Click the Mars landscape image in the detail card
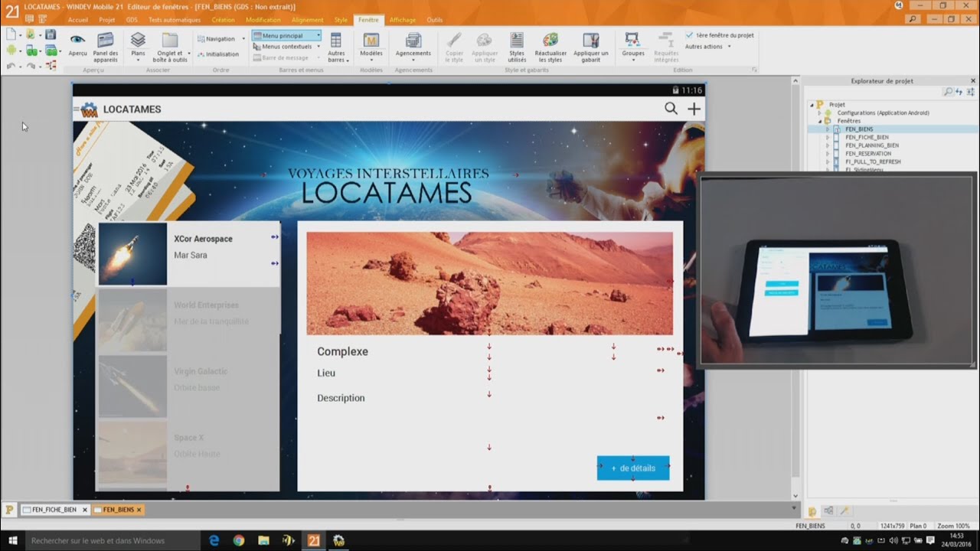Viewport: 980px width, 551px height. click(490, 284)
